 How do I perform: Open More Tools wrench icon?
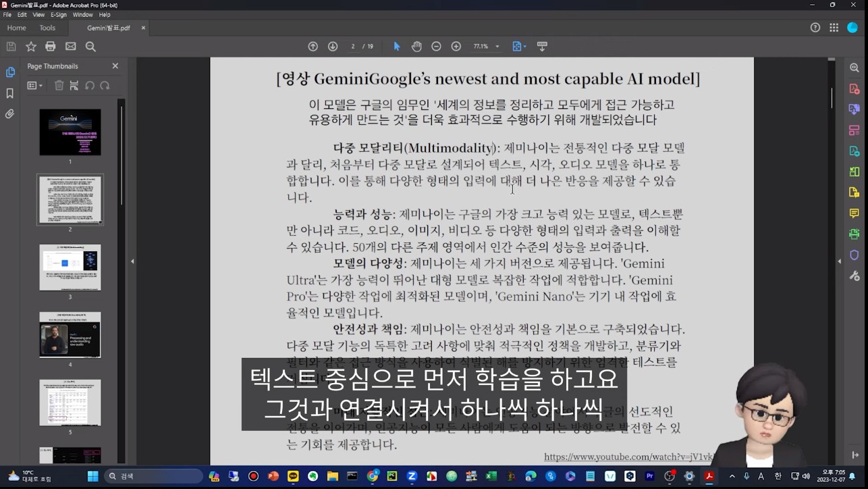pyautogui.click(x=855, y=276)
